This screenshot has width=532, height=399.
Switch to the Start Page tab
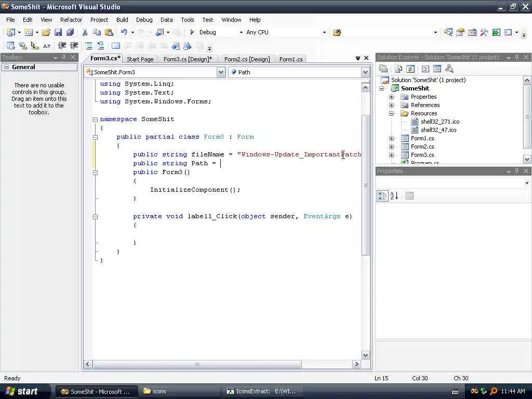point(140,59)
